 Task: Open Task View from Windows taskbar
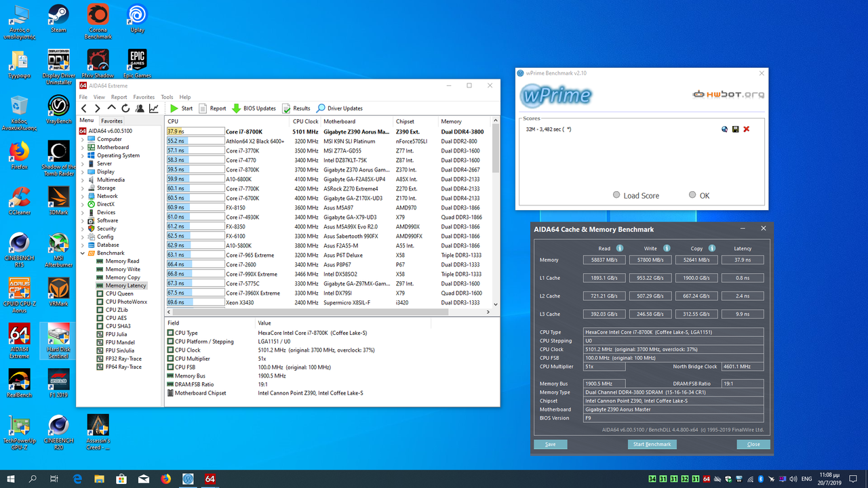tap(54, 479)
